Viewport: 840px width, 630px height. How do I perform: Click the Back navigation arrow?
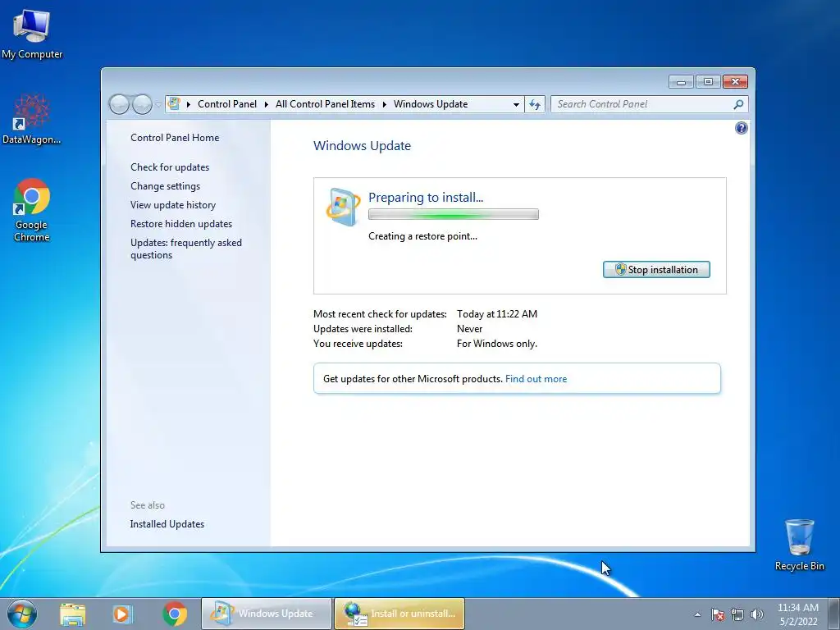[119, 104]
